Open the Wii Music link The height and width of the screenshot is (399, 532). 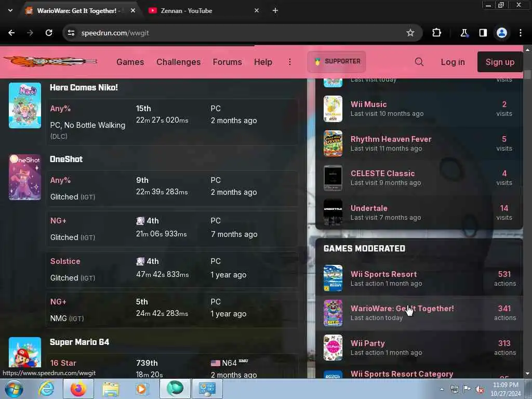[x=368, y=104]
